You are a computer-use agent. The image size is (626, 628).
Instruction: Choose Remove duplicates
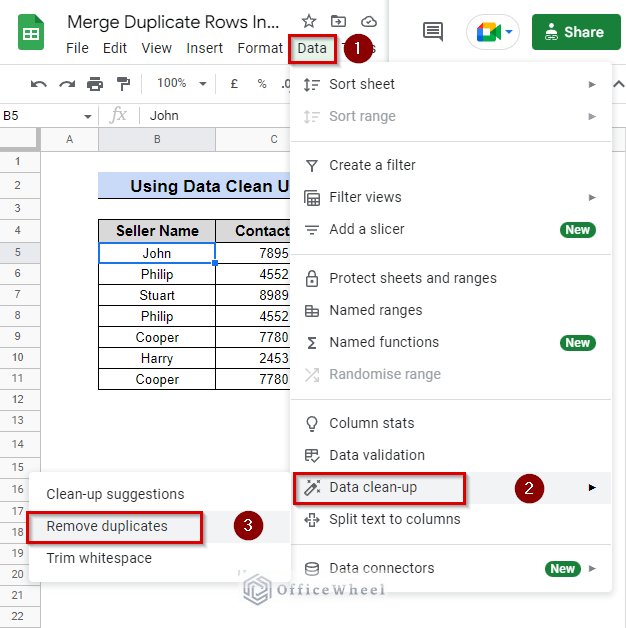coord(159,526)
